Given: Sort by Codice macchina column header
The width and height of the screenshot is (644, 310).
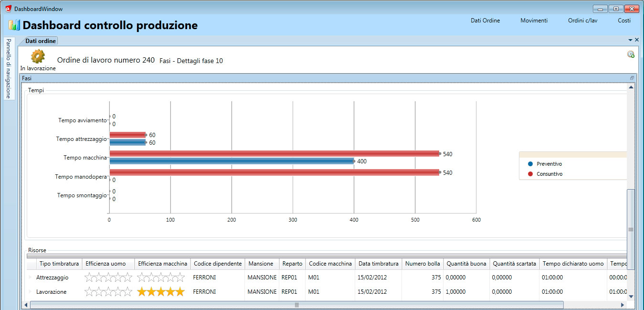Looking at the screenshot, I should (x=330, y=264).
